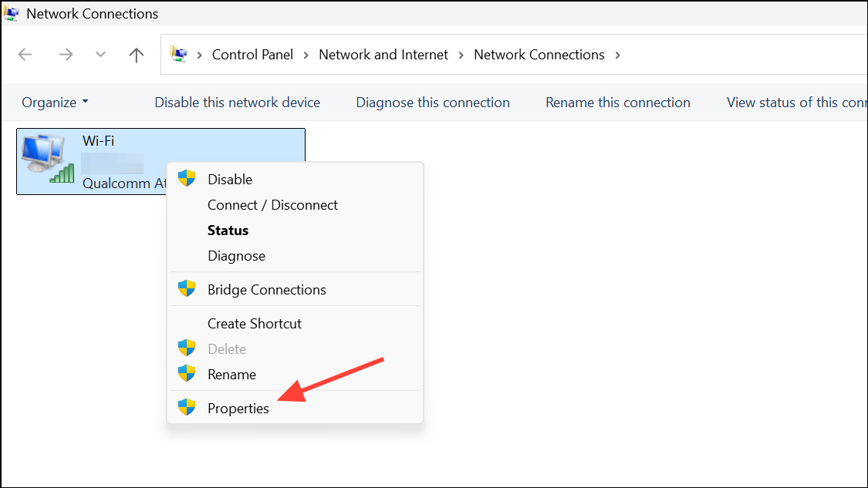Click Disable this network device
This screenshot has height=488, width=868.
click(237, 103)
